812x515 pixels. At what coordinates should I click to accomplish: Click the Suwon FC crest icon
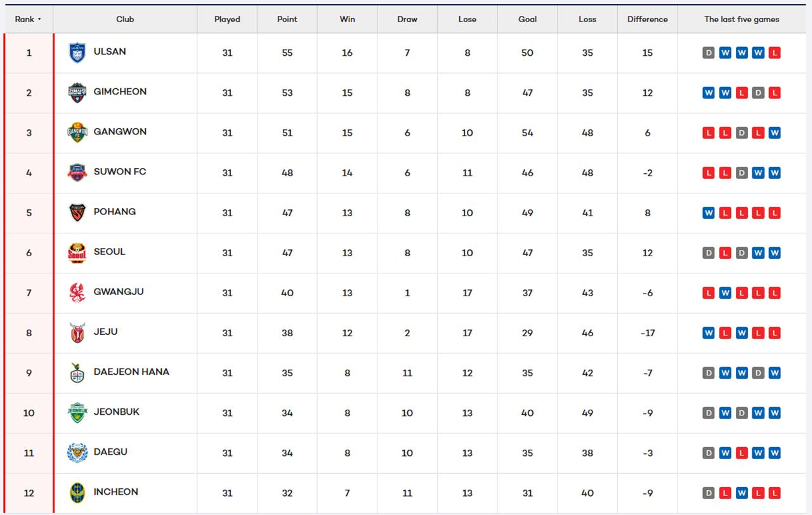coord(77,173)
